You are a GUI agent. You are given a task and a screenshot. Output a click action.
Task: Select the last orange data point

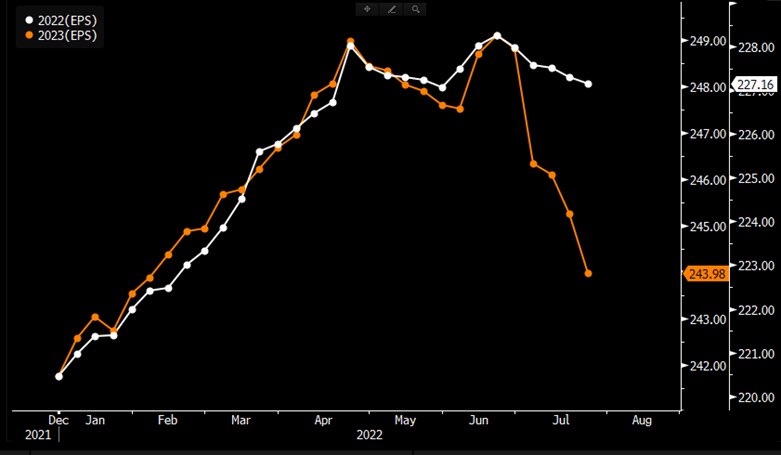click(x=588, y=273)
